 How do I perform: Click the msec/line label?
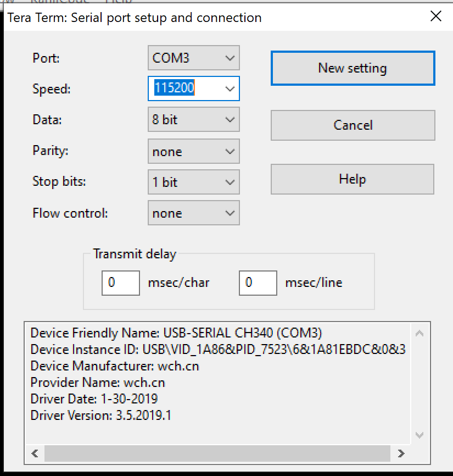[x=314, y=283]
